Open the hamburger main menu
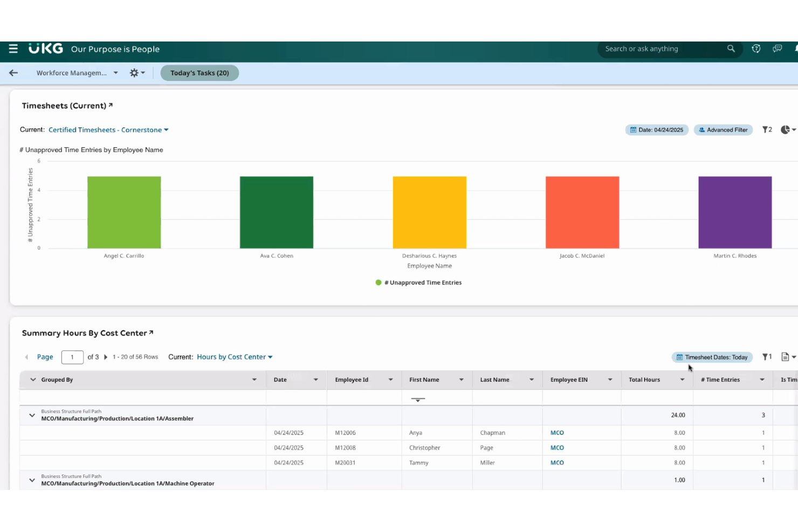Image resolution: width=798 pixels, height=532 pixels. point(13,49)
